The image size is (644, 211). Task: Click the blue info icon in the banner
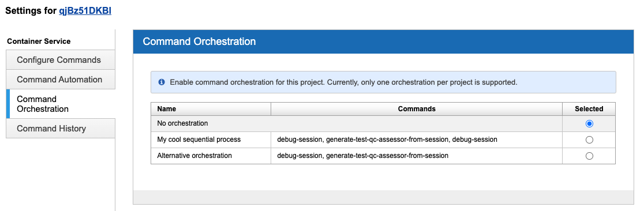pos(162,82)
